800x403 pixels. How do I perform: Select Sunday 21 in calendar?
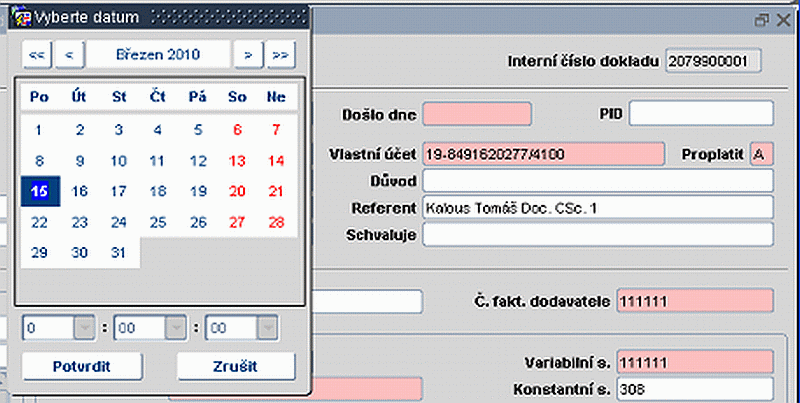tap(277, 191)
